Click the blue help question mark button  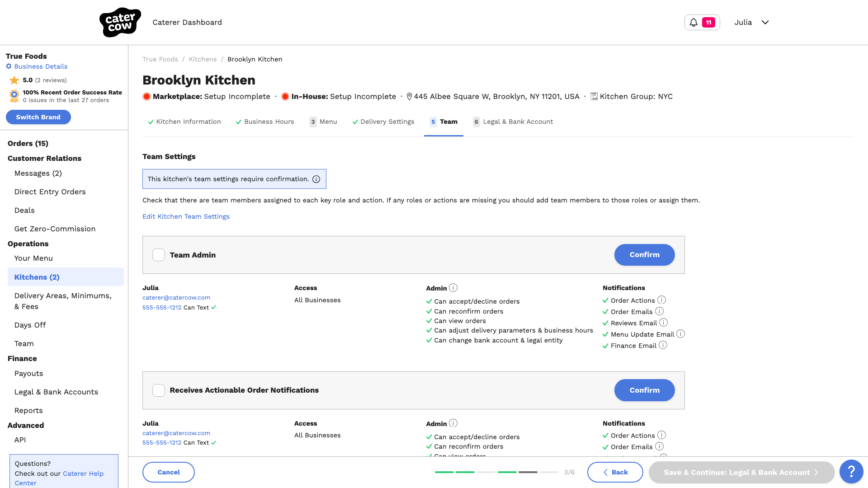click(851, 472)
